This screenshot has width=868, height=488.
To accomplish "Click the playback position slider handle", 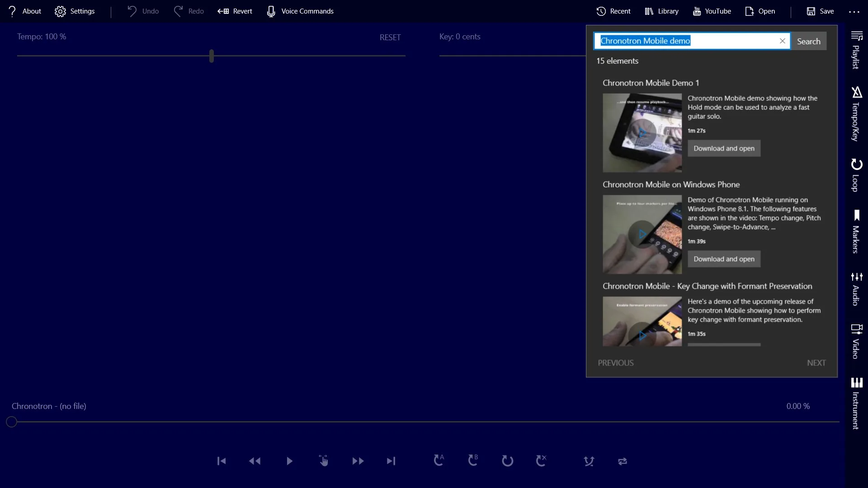I will (x=12, y=422).
